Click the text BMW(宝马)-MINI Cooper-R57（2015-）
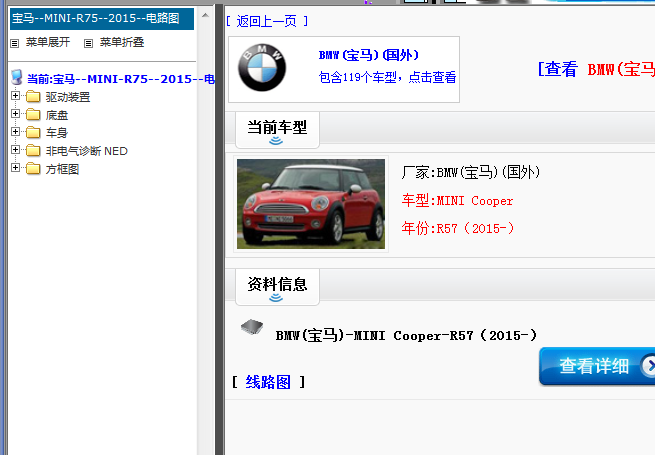The image size is (655, 455). pyautogui.click(x=406, y=336)
